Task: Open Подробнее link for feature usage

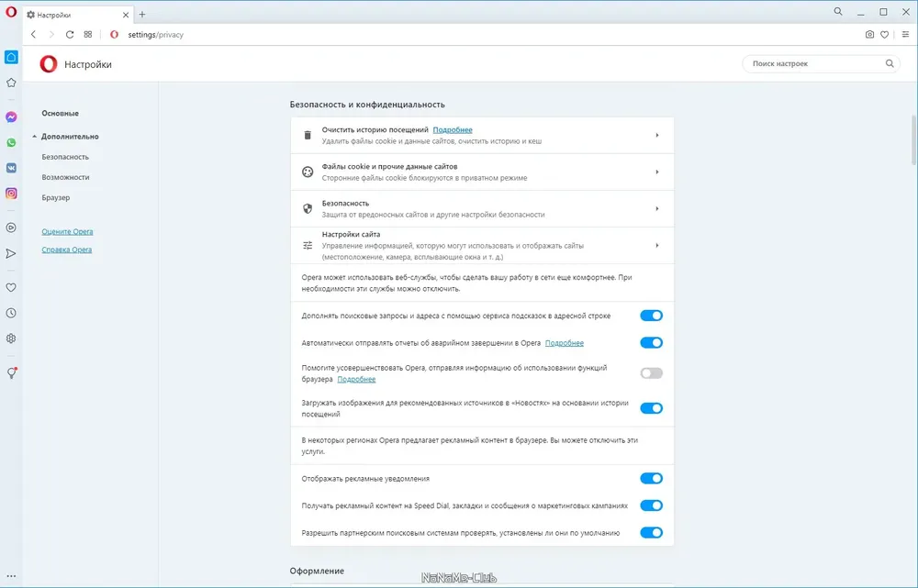Action: coord(356,380)
